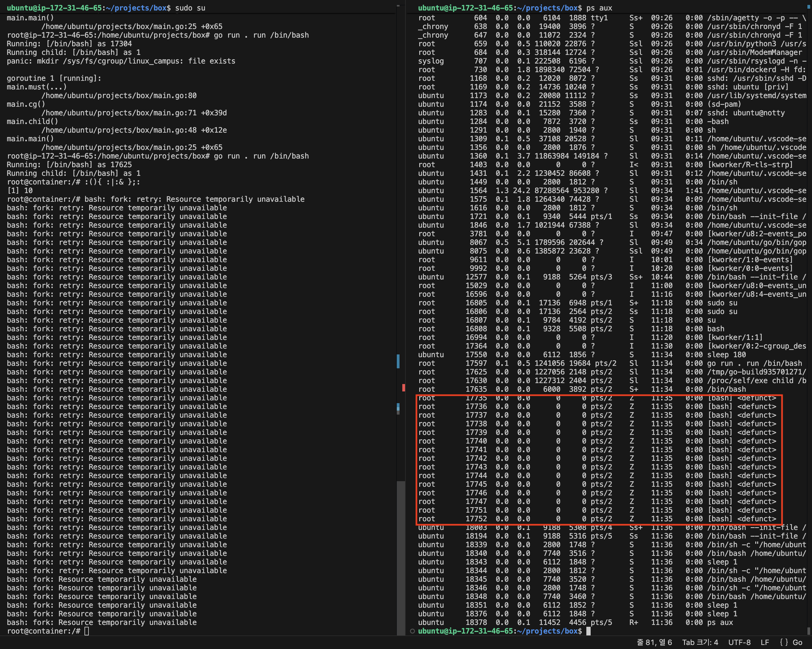This screenshot has width=812, height=649.
Task: Focus the root@container prompt cursor
Action: pyautogui.click(x=87, y=631)
